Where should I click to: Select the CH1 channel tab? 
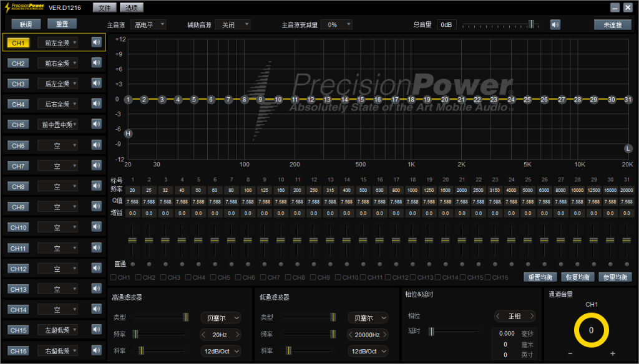click(x=18, y=43)
